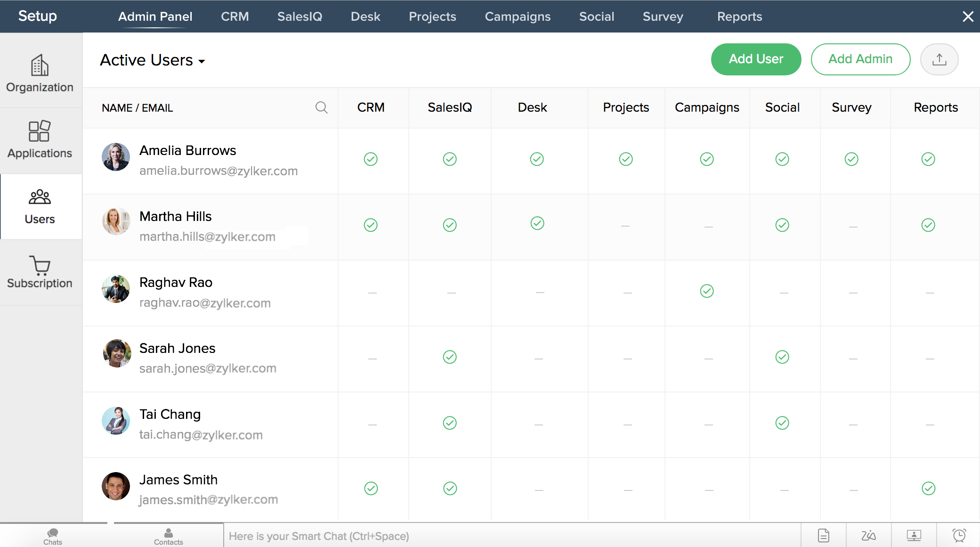Click the Setup title

click(38, 16)
